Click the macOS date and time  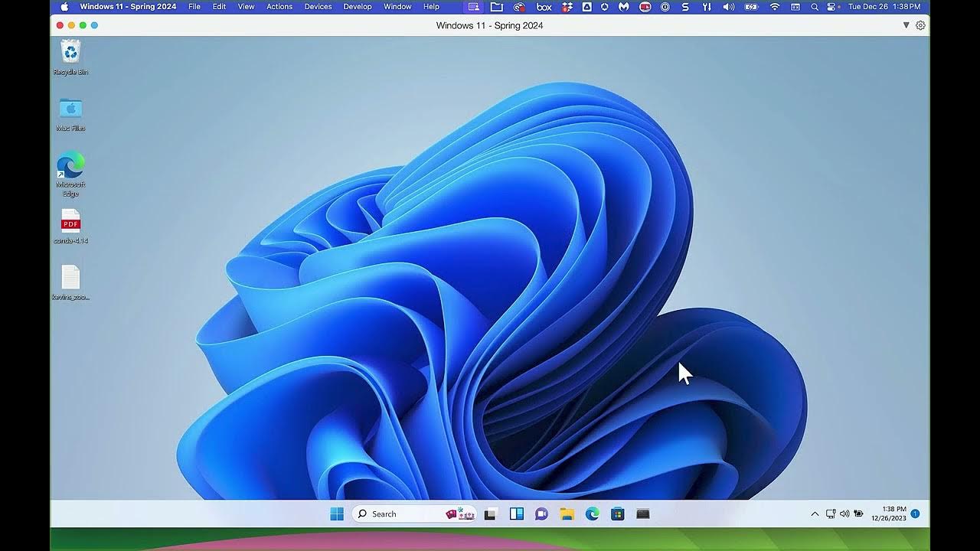[884, 6]
